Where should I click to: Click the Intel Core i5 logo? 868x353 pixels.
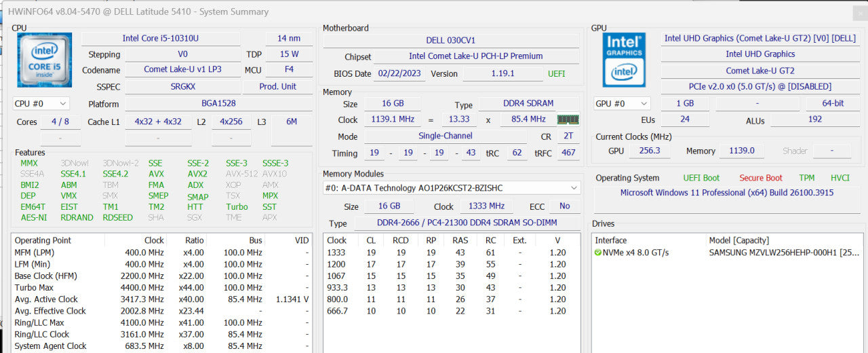pyautogui.click(x=44, y=60)
